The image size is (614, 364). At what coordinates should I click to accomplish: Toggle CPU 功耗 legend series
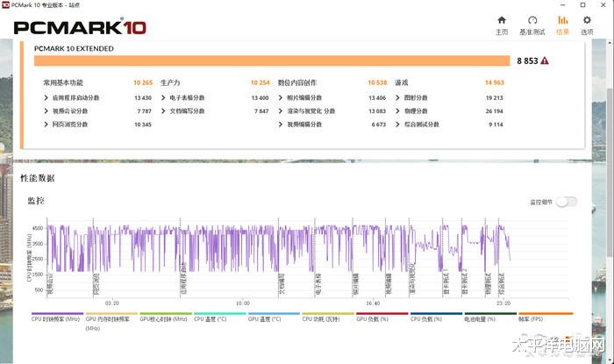[x=328, y=317]
